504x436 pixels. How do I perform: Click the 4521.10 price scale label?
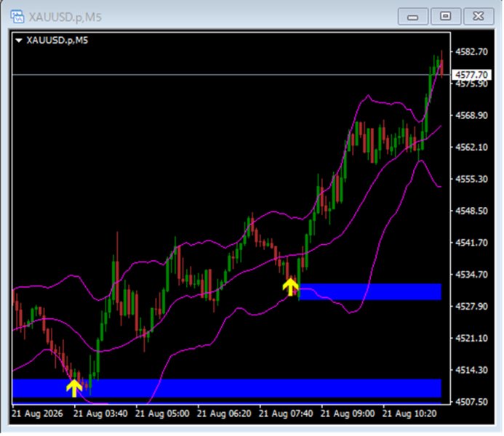[x=471, y=338]
